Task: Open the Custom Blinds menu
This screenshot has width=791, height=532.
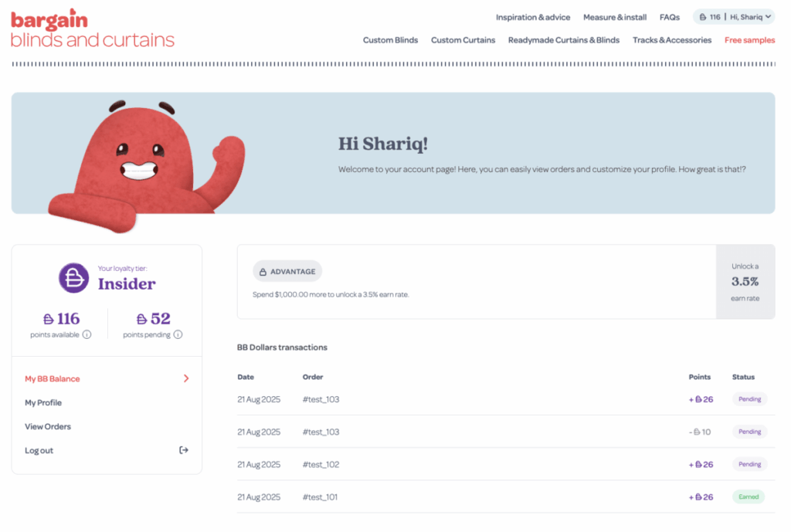Action: point(390,40)
